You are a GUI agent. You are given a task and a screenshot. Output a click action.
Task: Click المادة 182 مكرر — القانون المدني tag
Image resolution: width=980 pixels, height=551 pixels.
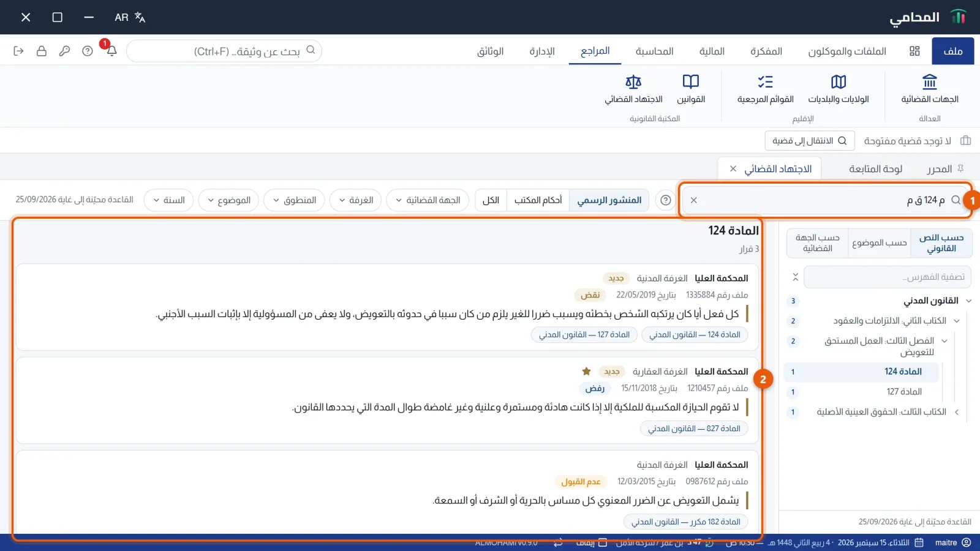685,522
